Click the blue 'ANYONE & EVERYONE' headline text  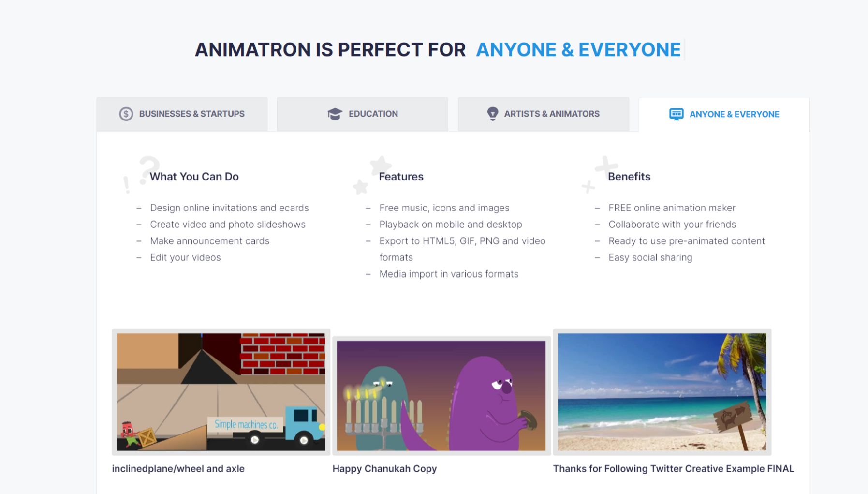pos(578,49)
